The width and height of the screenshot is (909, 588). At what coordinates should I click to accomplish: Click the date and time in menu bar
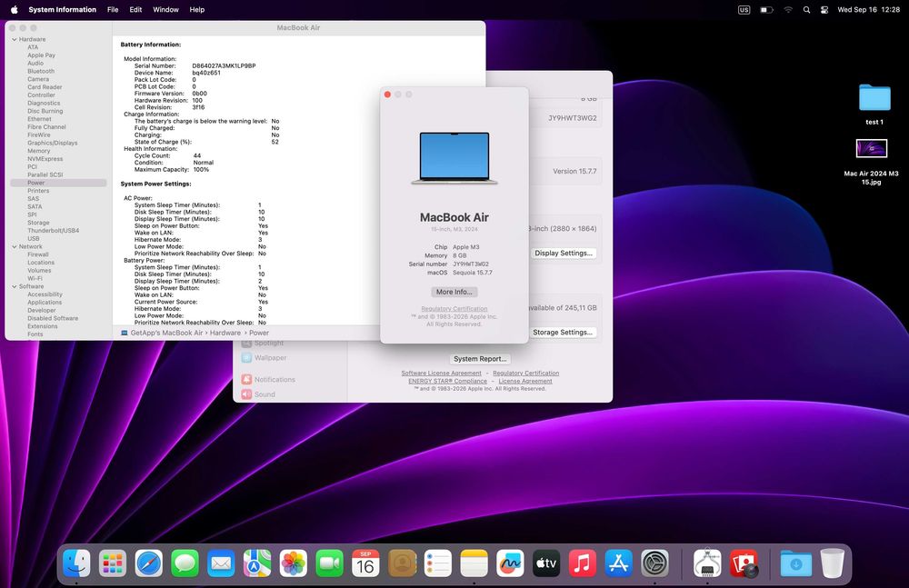point(868,9)
